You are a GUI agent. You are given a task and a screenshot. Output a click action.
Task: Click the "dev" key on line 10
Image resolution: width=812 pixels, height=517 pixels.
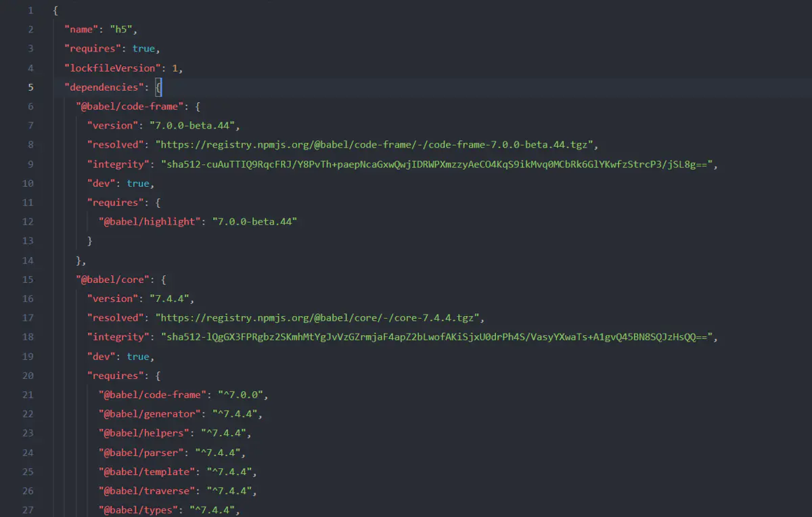101,183
